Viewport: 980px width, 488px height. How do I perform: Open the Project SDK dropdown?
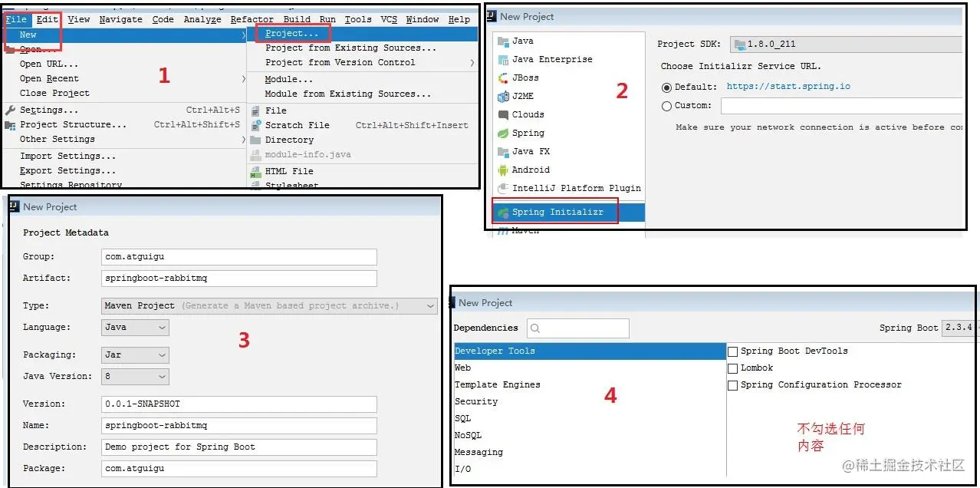(x=847, y=45)
